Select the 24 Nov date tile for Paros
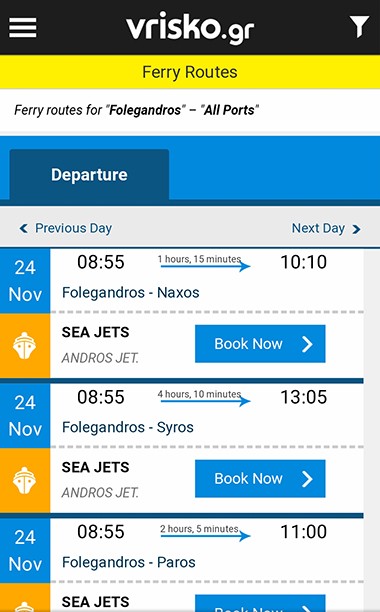380x612 pixels. (x=25, y=551)
